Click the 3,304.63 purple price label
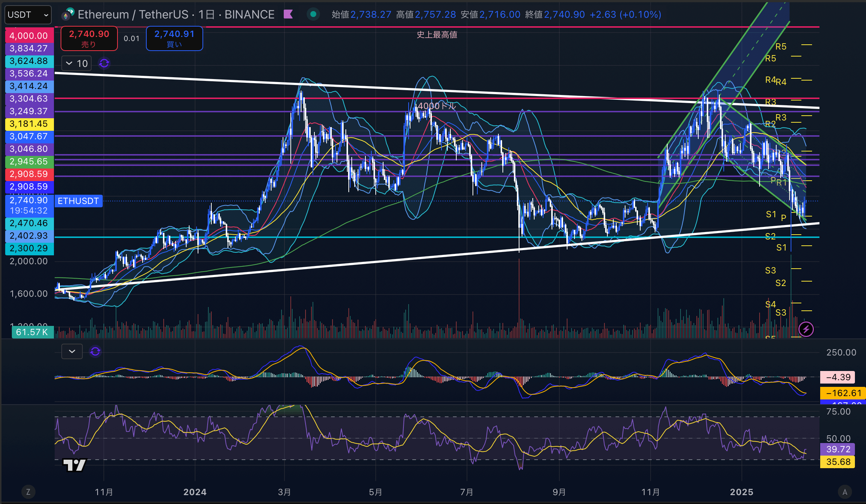 coord(29,99)
